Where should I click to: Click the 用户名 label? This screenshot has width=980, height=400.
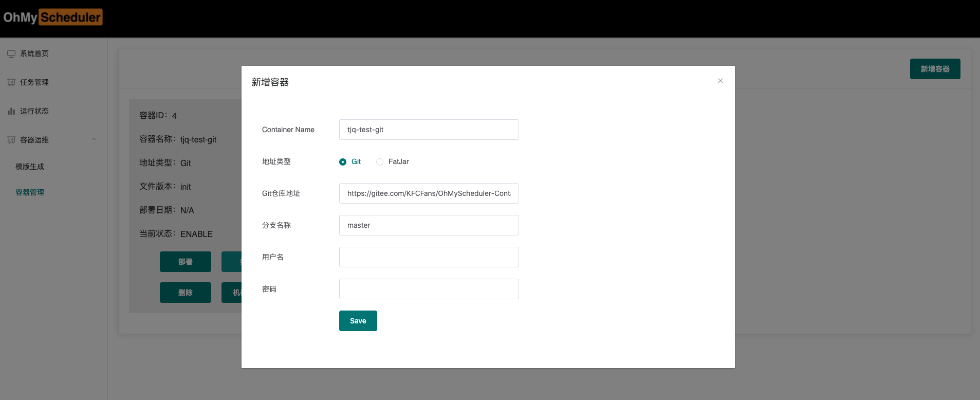coord(273,257)
